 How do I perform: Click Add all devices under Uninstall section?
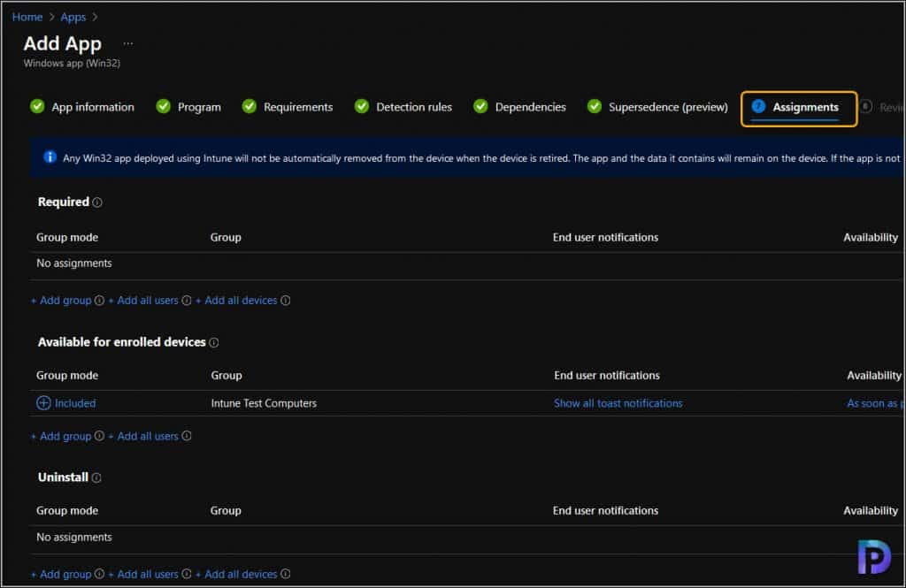tap(236, 574)
